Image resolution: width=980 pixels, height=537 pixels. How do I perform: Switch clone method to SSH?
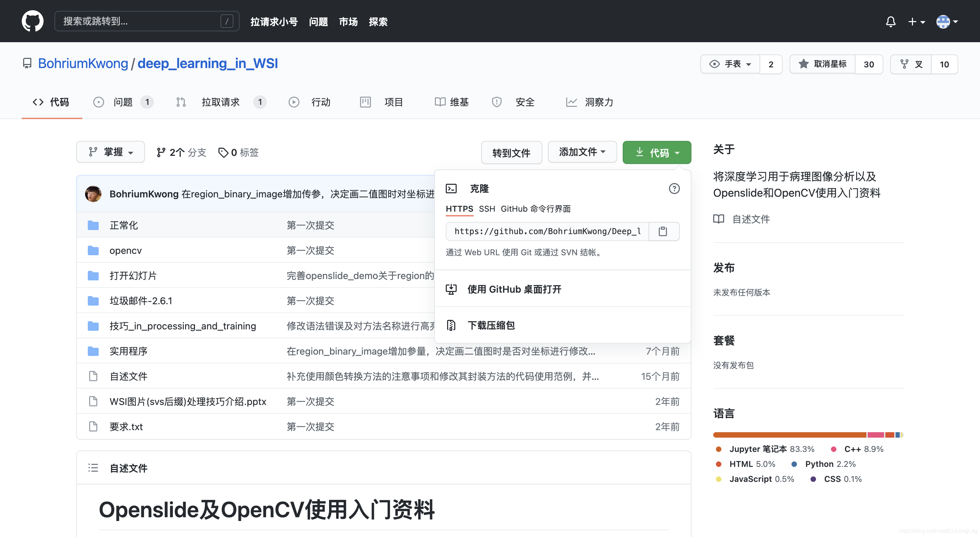coord(487,209)
